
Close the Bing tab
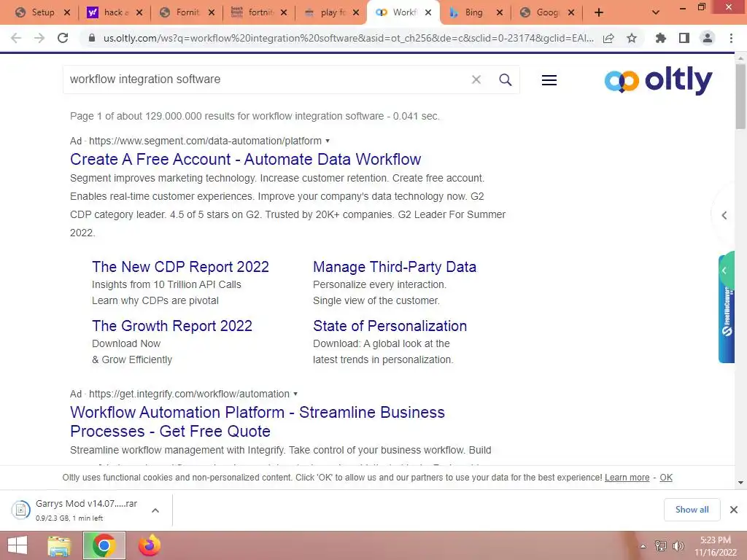click(499, 13)
